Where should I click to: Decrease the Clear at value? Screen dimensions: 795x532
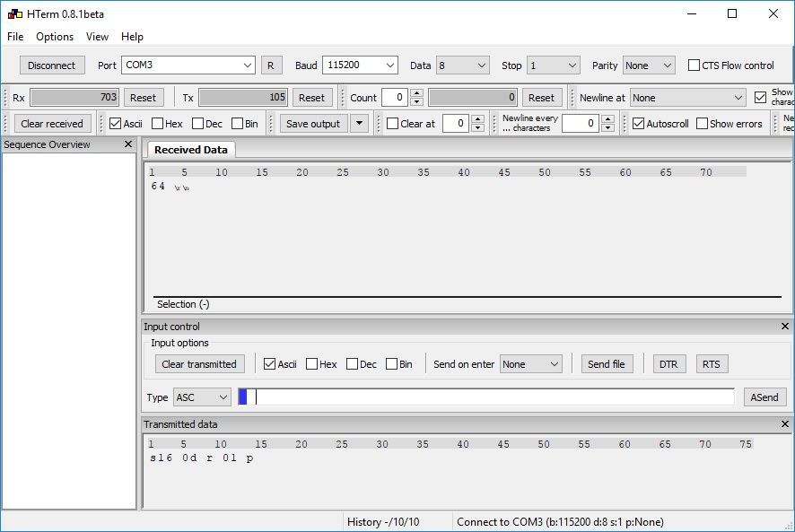[x=477, y=127]
